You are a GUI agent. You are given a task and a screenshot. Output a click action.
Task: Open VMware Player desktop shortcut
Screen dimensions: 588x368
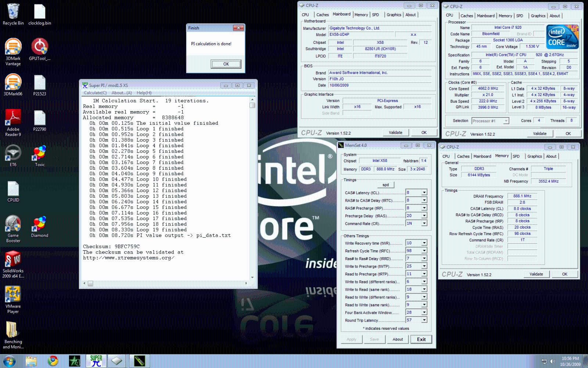click(x=13, y=300)
